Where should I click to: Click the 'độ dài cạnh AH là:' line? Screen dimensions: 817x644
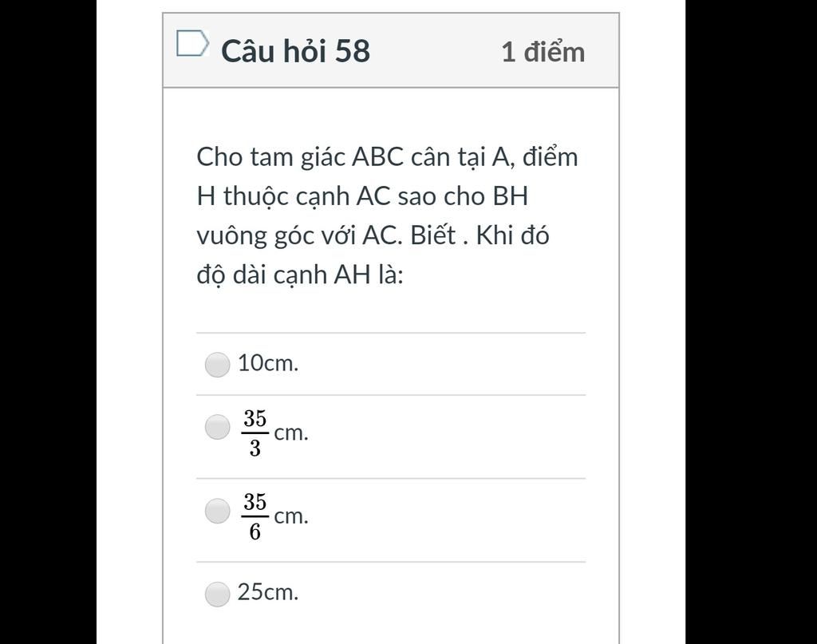[300, 275]
